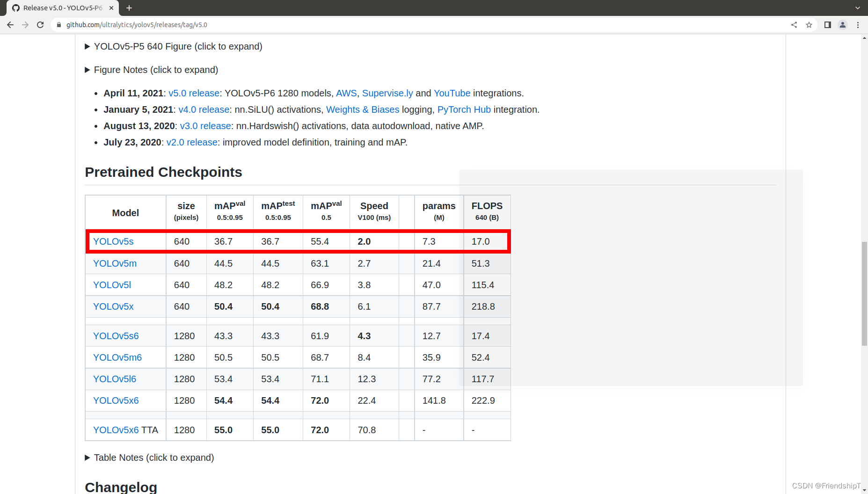Screen dimensions: 868x494
Task: Click YOLOv5x FLOPS value 218.8
Action: tap(483, 306)
